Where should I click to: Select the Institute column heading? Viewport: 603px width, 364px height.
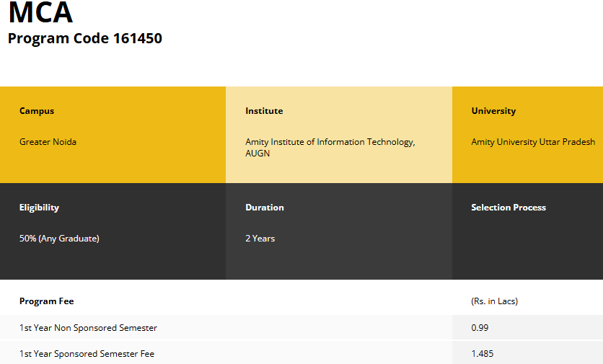[264, 111]
